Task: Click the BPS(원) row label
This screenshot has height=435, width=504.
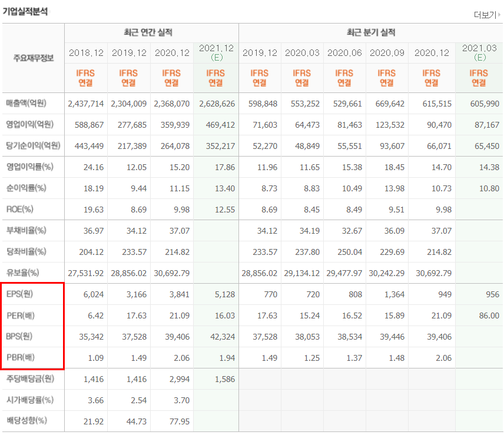Action: coord(19,337)
